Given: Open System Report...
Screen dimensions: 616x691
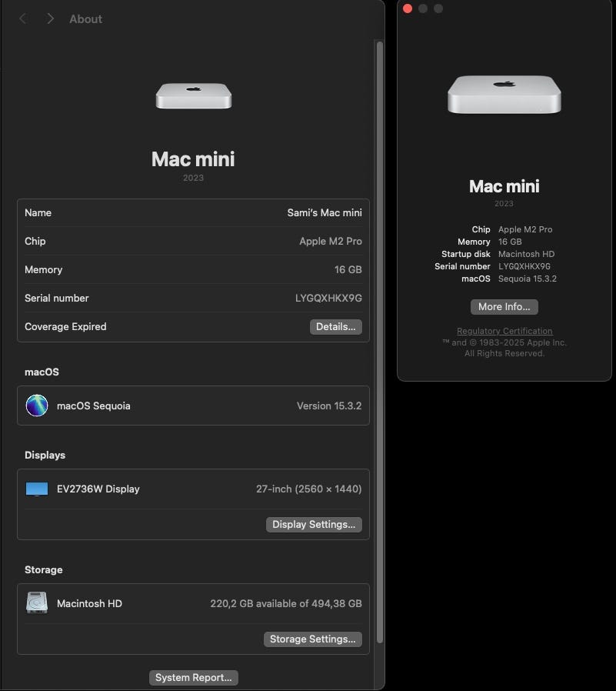Looking at the screenshot, I should click(x=194, y=678).
